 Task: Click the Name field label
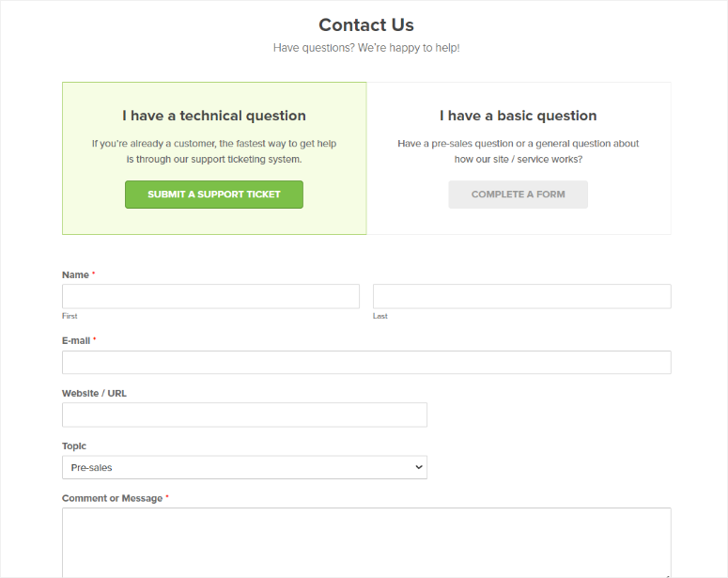click(75, 274)
